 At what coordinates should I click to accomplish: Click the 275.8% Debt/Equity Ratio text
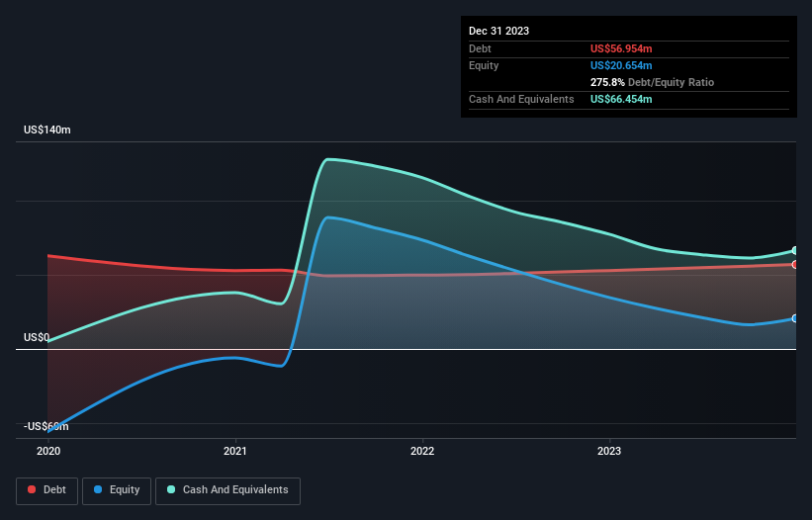point(652,82)
